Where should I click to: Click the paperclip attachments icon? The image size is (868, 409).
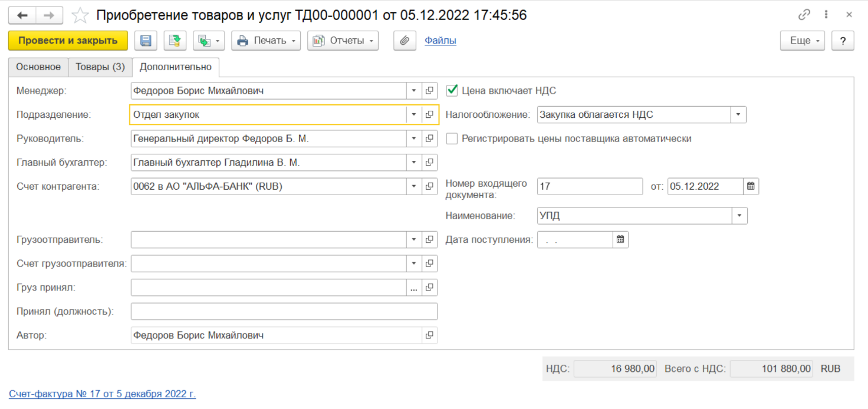pyautogui.click(x=405, y=41)
